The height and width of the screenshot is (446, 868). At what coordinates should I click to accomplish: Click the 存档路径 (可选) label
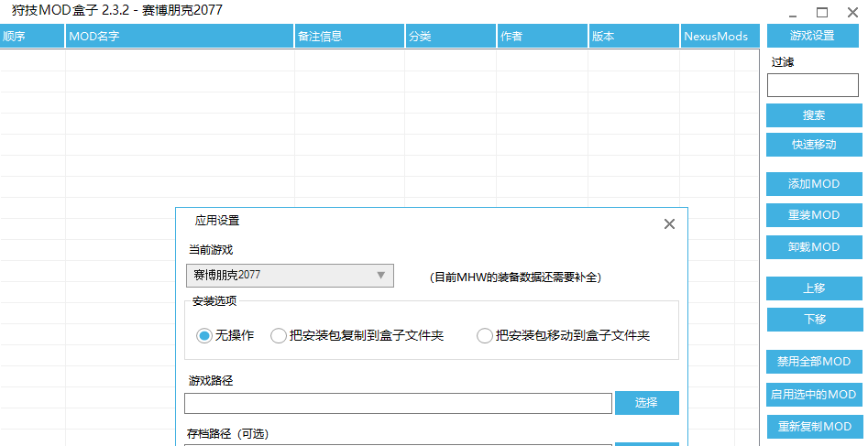[x=228, y=434]
